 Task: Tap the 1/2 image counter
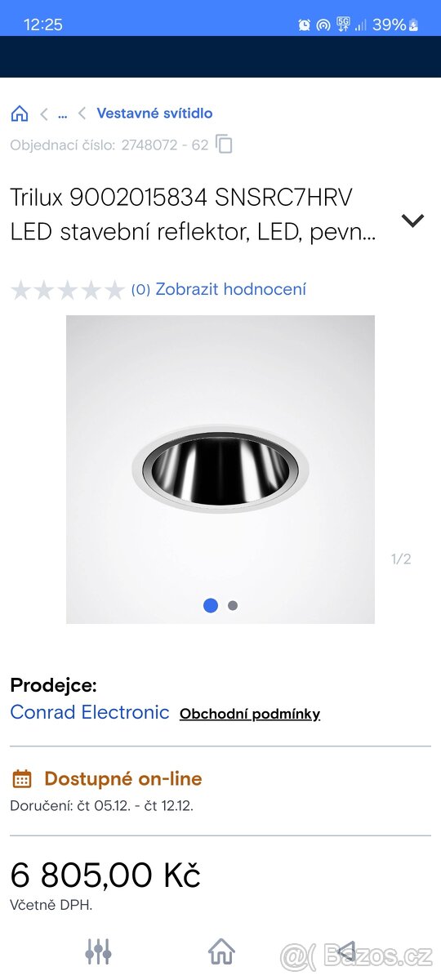401,559
